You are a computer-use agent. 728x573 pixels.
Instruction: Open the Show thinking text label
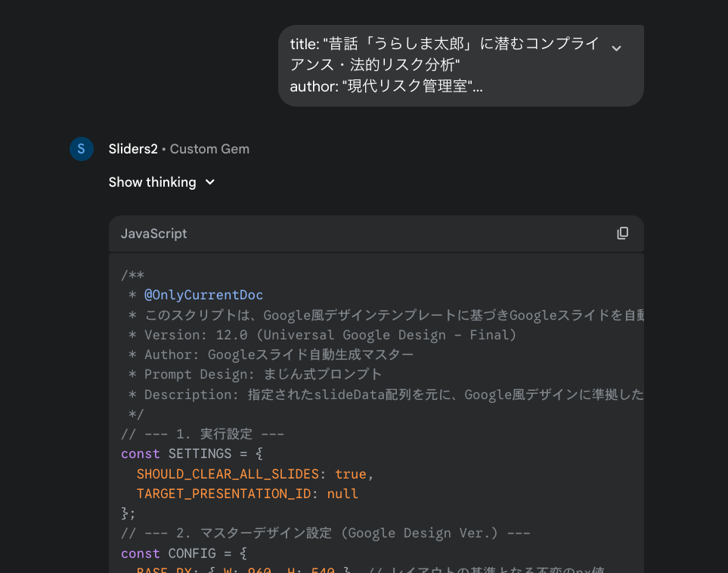point(152,182)
